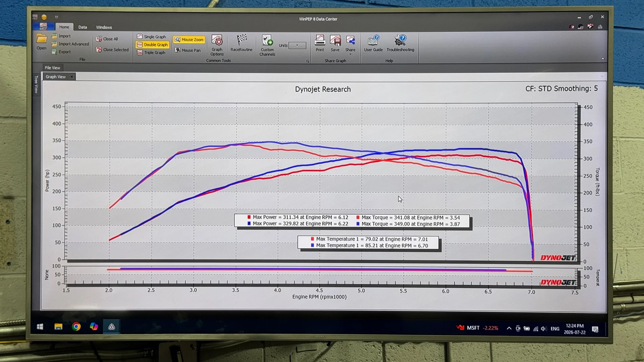Click Import Advanced button
Screen dimensions: 644x362
coord(70,44)
